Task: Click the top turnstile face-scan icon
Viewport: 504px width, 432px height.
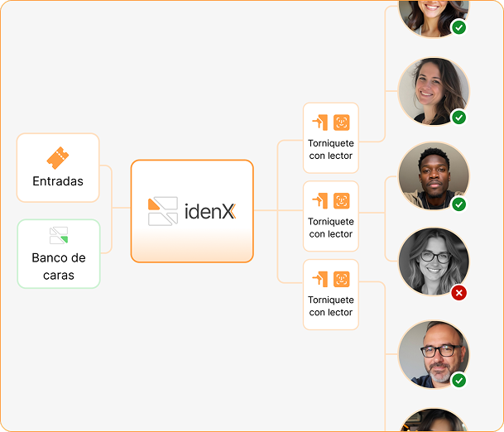Action: coord(342,122)
